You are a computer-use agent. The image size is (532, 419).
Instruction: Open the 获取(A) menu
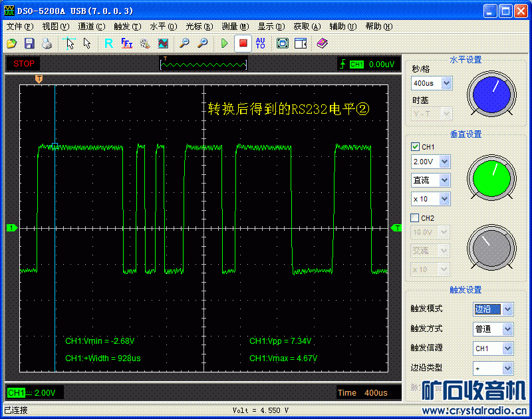click(x=307, y=27)
